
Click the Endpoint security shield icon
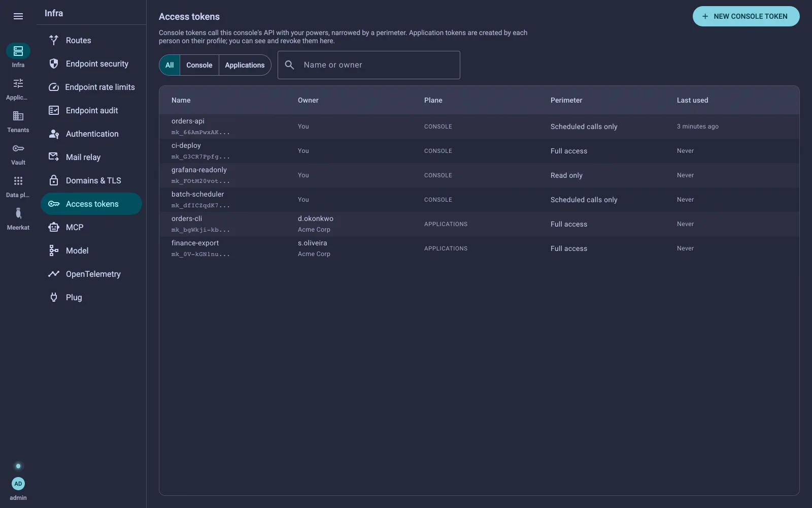click(54, 63)
